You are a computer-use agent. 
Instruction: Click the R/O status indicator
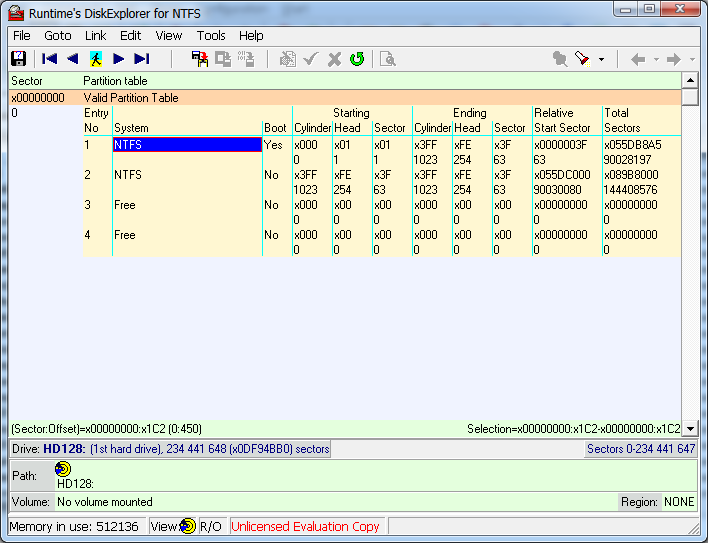211,526
